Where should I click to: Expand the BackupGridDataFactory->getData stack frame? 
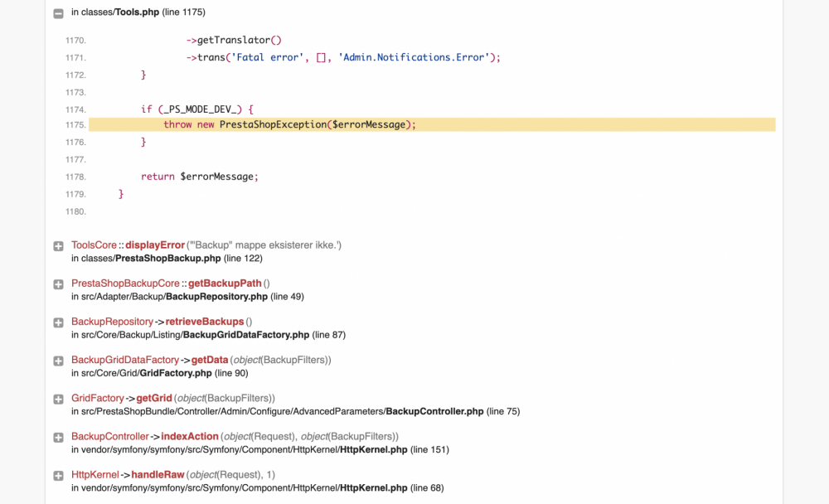(x=57, y=361)
